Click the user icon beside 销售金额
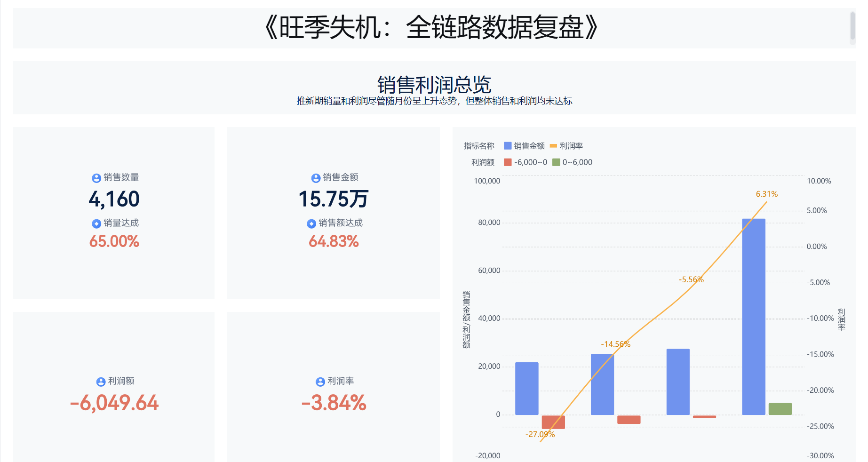 tap(316, 178)
